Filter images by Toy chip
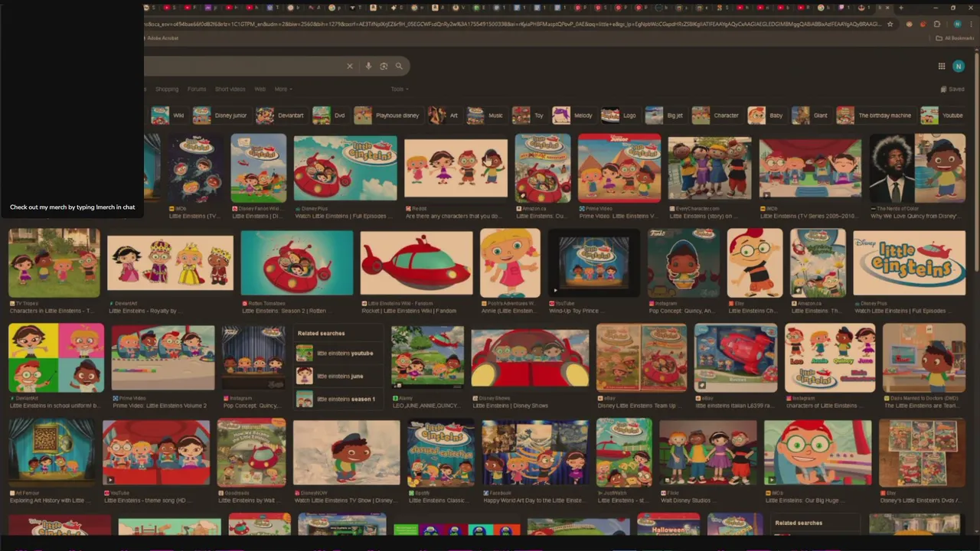The image size is (980, 551). (528, 116)
